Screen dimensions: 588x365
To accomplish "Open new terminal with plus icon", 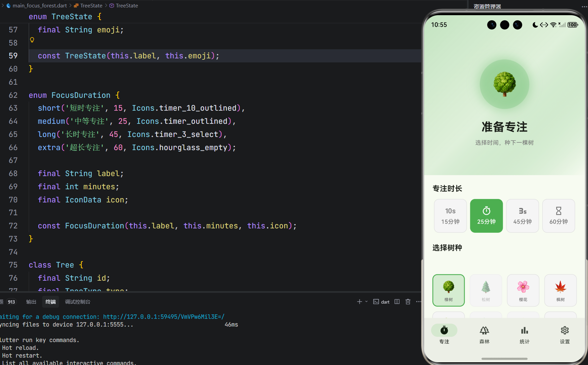I will tap(359, 302).
